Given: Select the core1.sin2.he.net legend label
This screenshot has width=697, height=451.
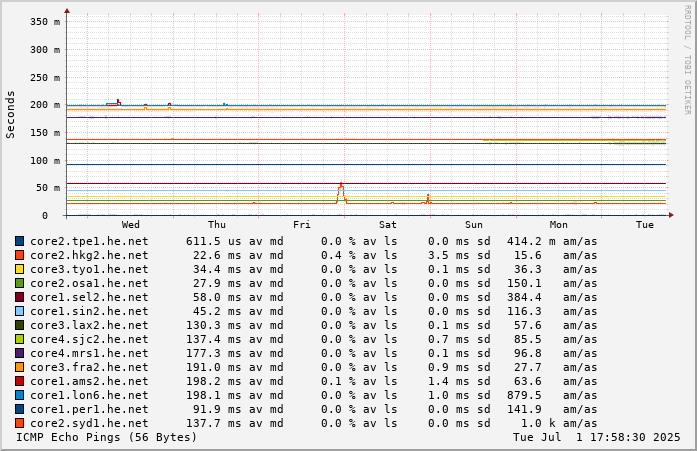Looking at the screenshot, I should [89, 311].
